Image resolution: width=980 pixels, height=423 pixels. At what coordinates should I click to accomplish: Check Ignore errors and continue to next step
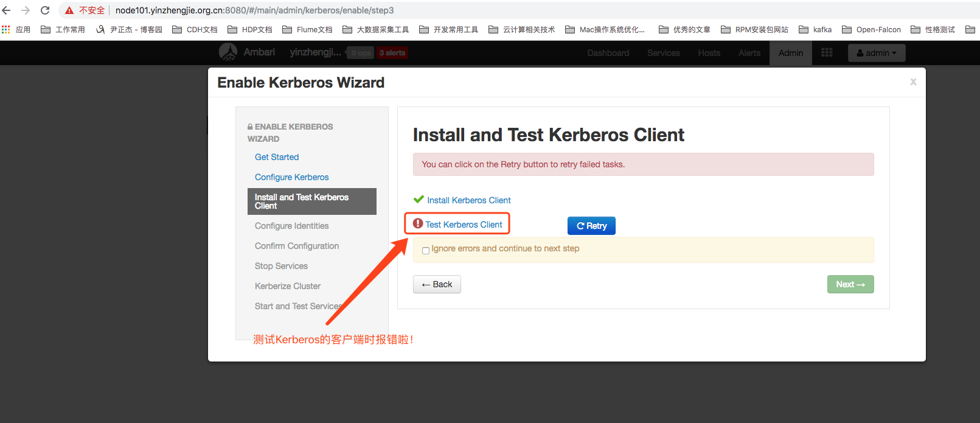tap(426, 250)
